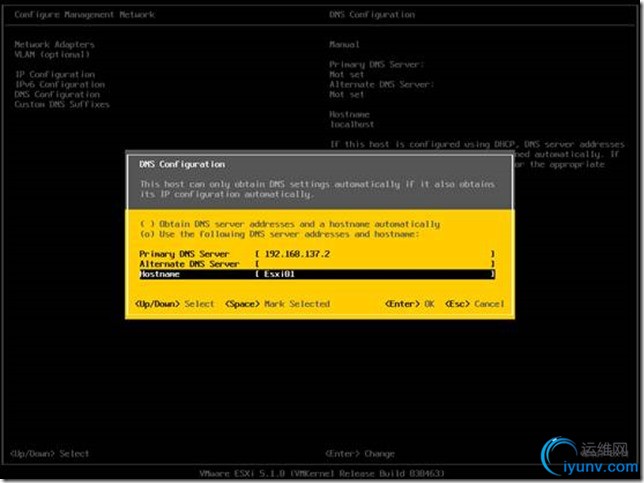This screenshot has height=483, width=644.
Task: Click the <Enter> OK action in the dialog
Action: pos(409,304)
